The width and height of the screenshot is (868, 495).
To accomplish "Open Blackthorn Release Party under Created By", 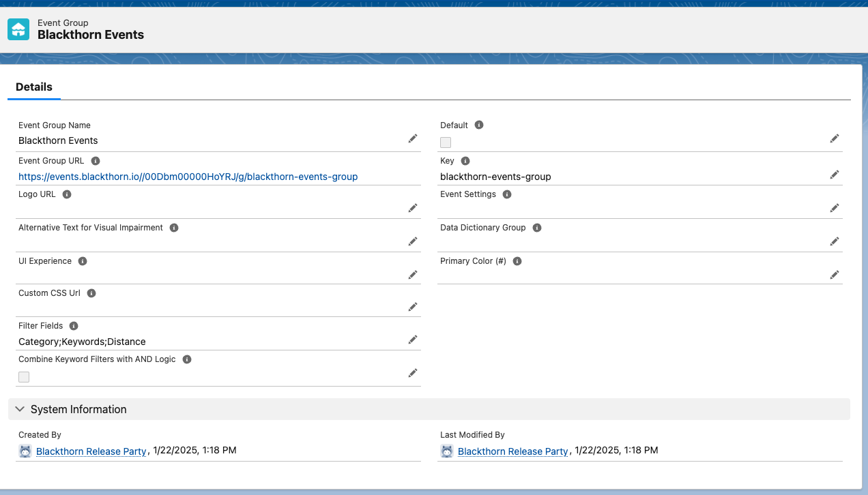I will coord(91,451).
